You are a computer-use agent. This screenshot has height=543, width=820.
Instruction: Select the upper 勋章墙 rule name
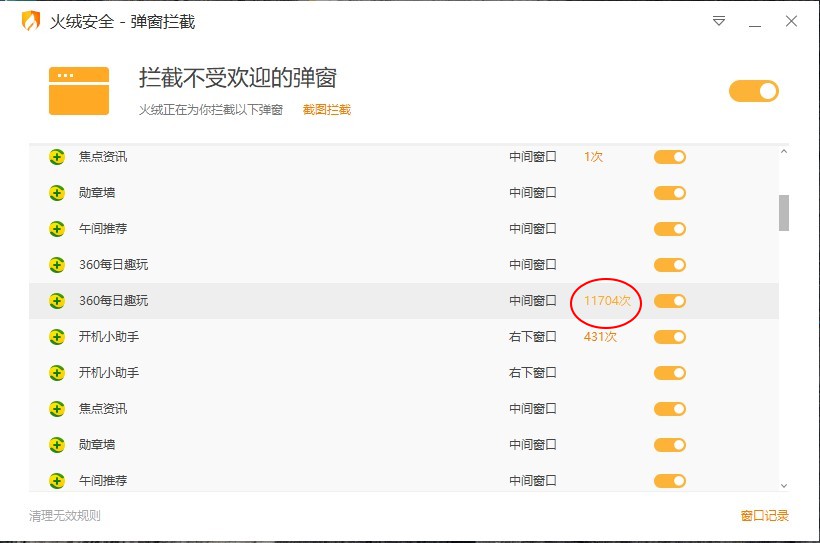[97, 193]
